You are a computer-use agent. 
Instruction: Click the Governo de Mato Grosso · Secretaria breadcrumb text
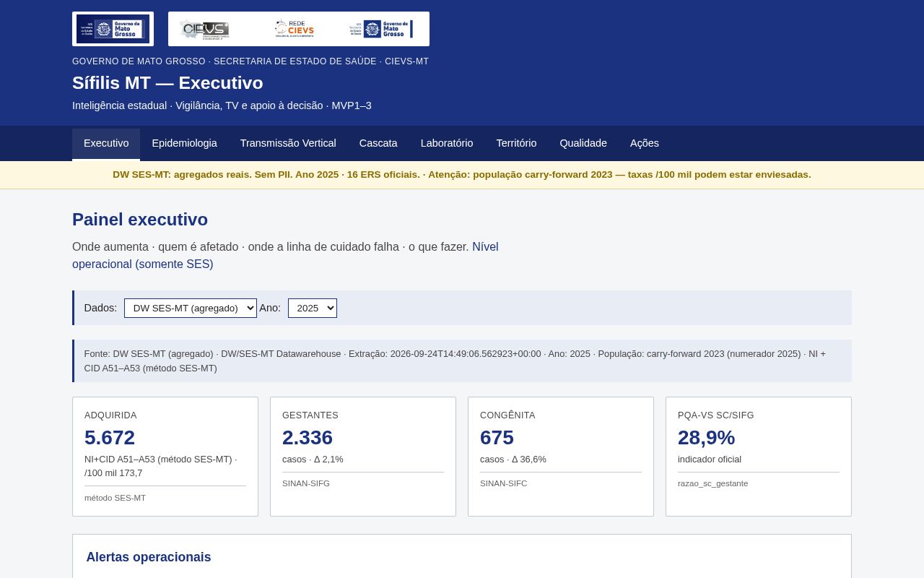[x=250, y=61]
